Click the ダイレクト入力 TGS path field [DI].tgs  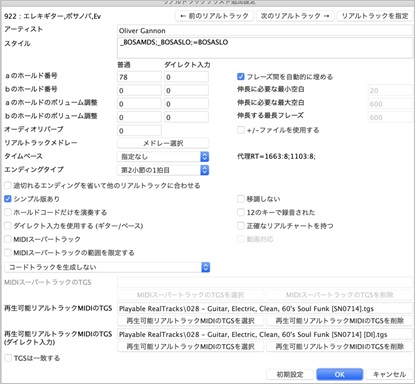coord(265,334)
